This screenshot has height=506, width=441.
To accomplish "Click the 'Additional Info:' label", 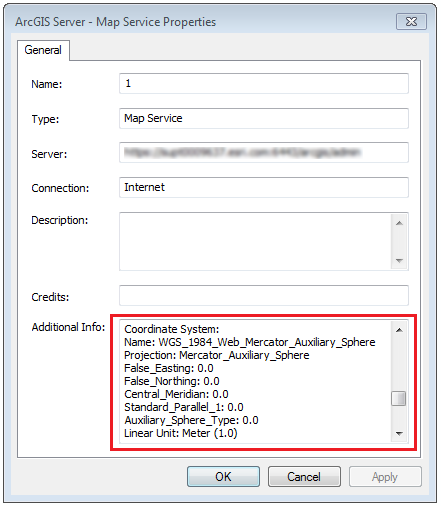I will 68,327.
